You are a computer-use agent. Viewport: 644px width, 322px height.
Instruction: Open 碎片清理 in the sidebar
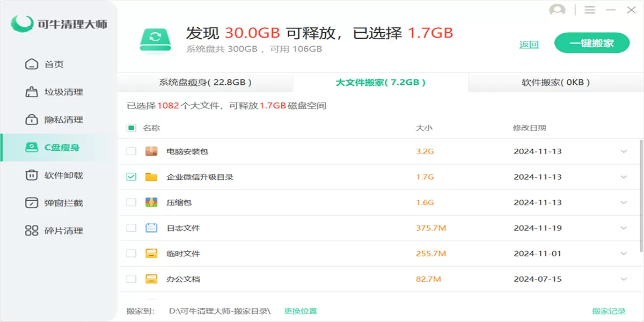pos(59,231)
